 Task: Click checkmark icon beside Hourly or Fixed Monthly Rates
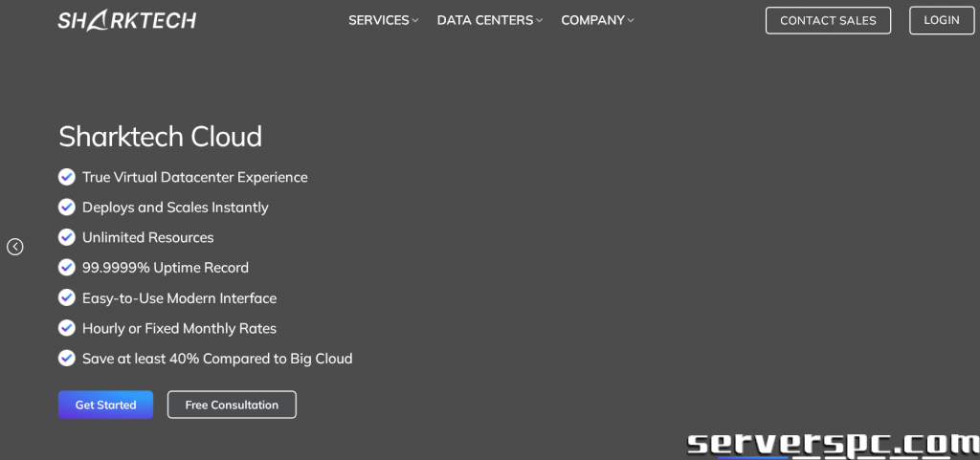pos(67,328)
